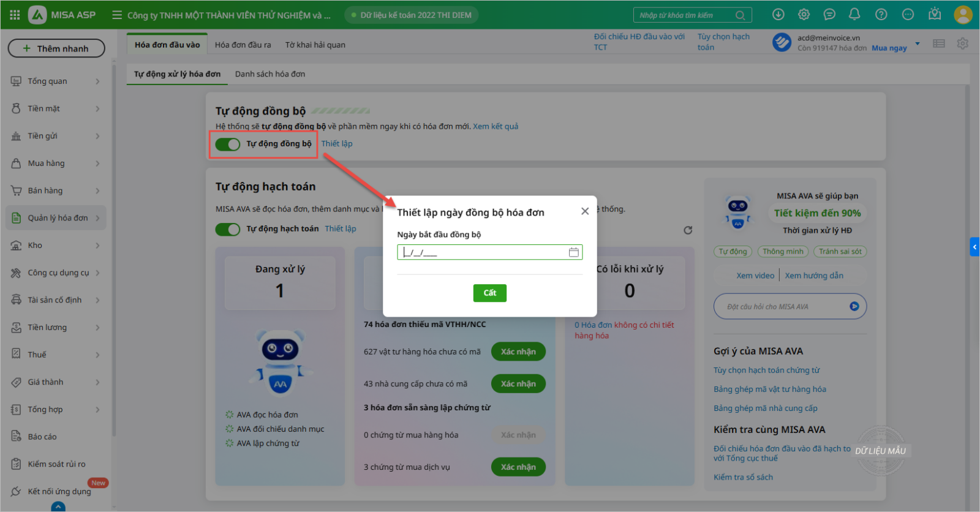The width and height of the screenshot is (980, 512).
Task: Turn off the Tự động hạch toán toggle
Action: click(228, 229)
